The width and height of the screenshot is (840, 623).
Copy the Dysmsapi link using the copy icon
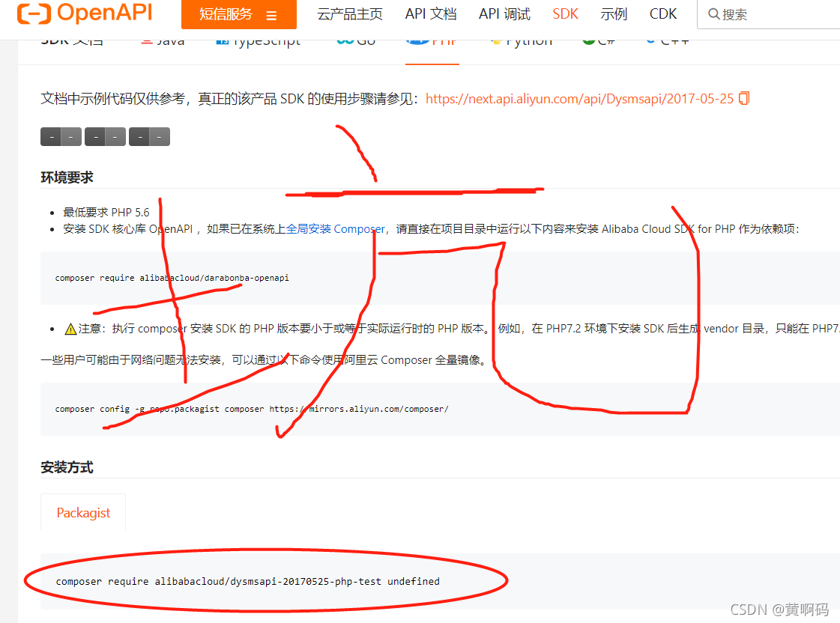click(744, 99)
